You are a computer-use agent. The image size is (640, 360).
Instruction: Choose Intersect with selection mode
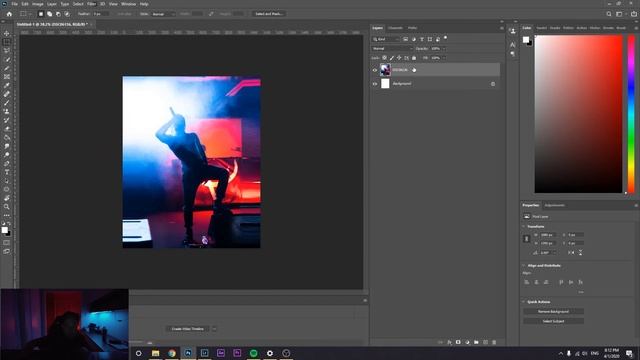click(67, 14)
